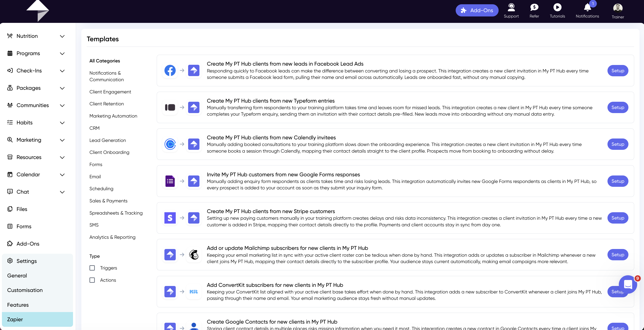Viewport: 644px width, 330px height.
Task: Expand the Calendar menu chevron
Action: pyautogui.click(x=62, y=175)
